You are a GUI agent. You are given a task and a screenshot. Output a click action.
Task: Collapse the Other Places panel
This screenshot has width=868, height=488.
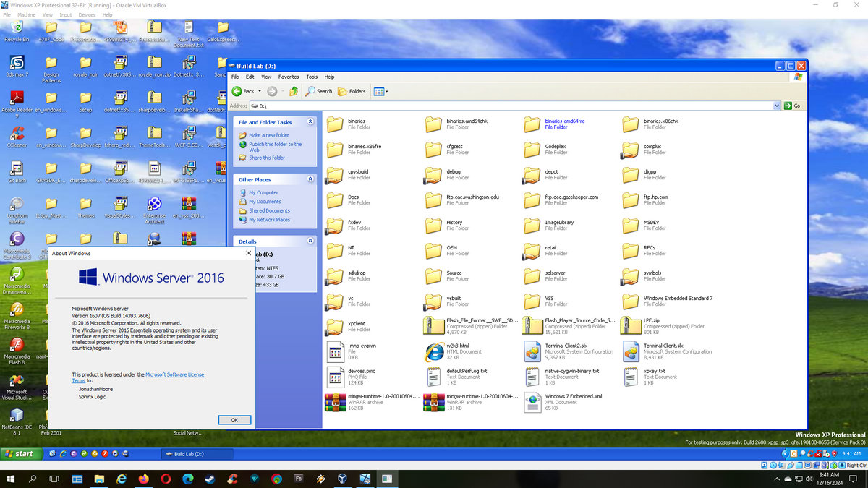tap(310, 179)
